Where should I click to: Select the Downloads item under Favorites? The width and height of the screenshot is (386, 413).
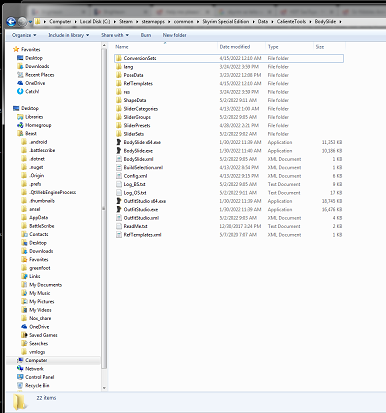(x=37, y=66)
